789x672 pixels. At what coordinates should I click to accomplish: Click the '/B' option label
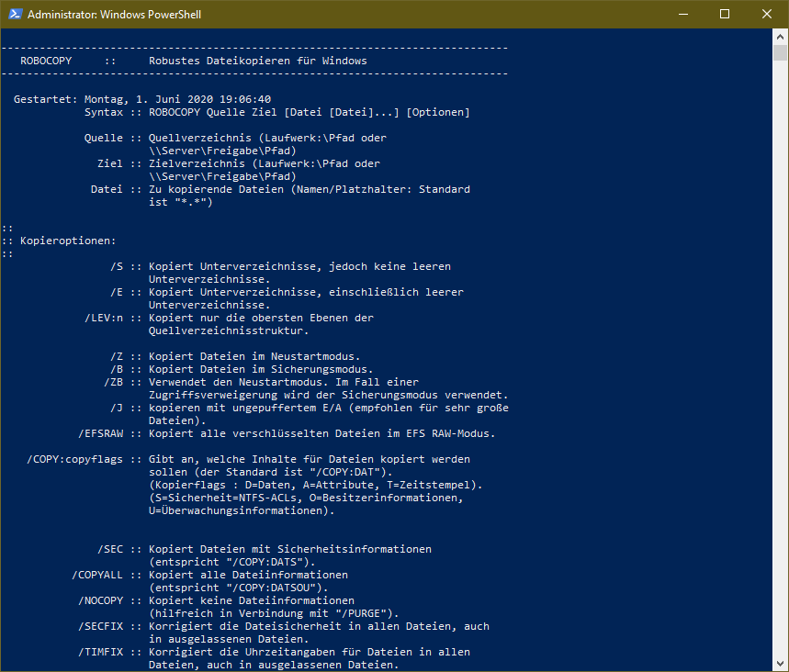117,369
